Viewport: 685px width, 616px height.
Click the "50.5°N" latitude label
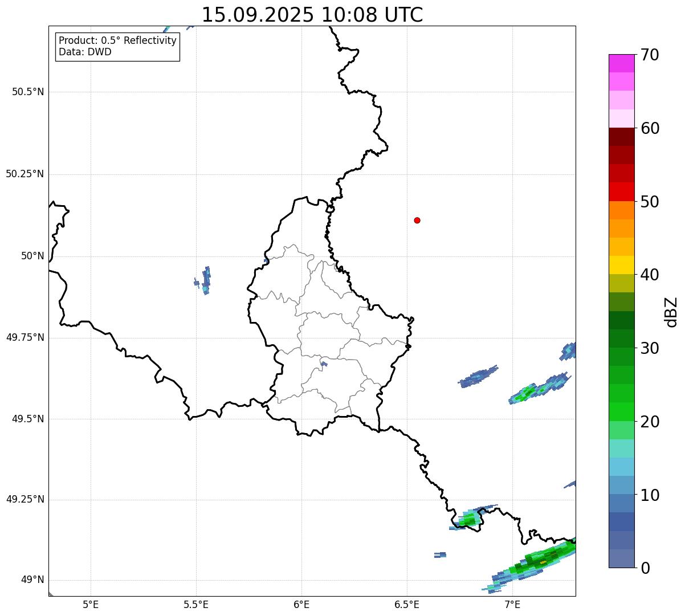click(28, 92)
